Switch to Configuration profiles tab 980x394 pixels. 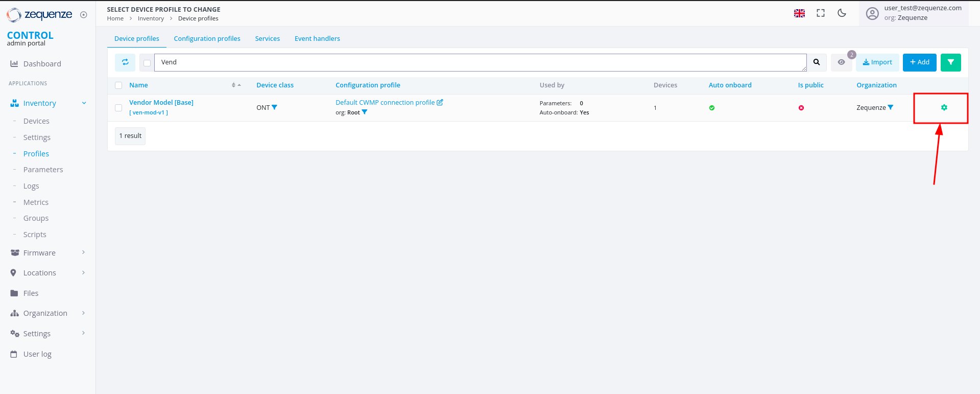point(207,39)
